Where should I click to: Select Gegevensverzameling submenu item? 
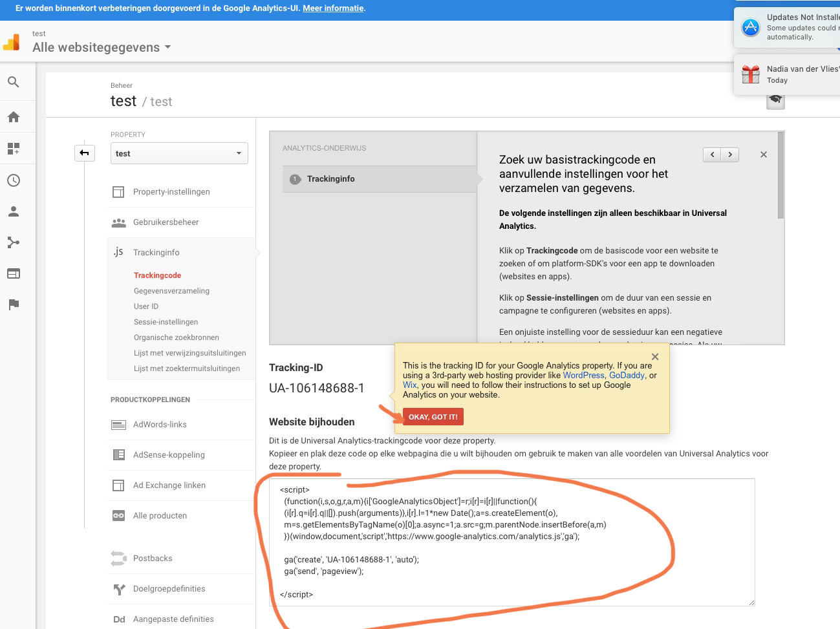pyautogui.click(x=171, y=291)
